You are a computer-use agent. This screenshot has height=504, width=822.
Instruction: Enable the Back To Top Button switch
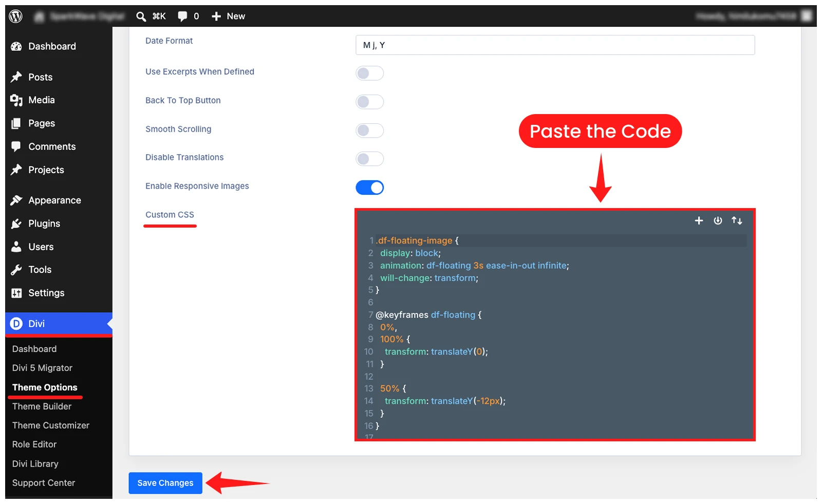coord(369,102)
